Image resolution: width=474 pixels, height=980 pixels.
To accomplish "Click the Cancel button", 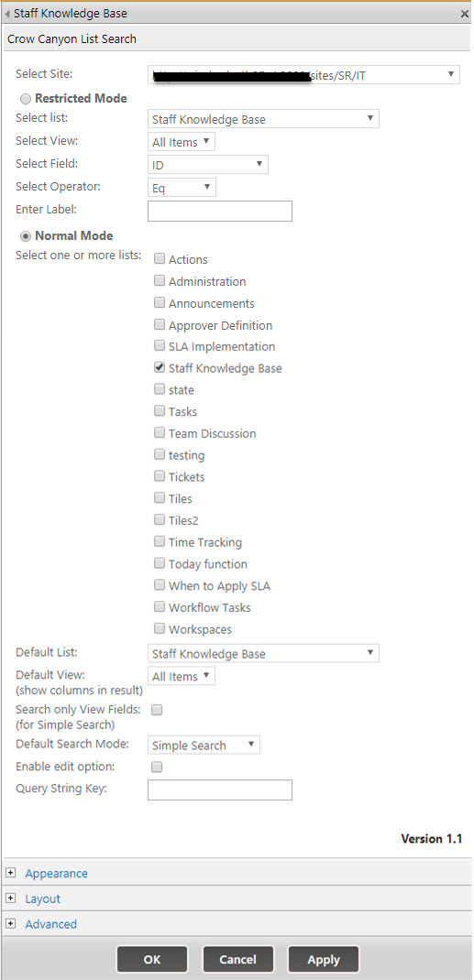I will click(237, 959).
